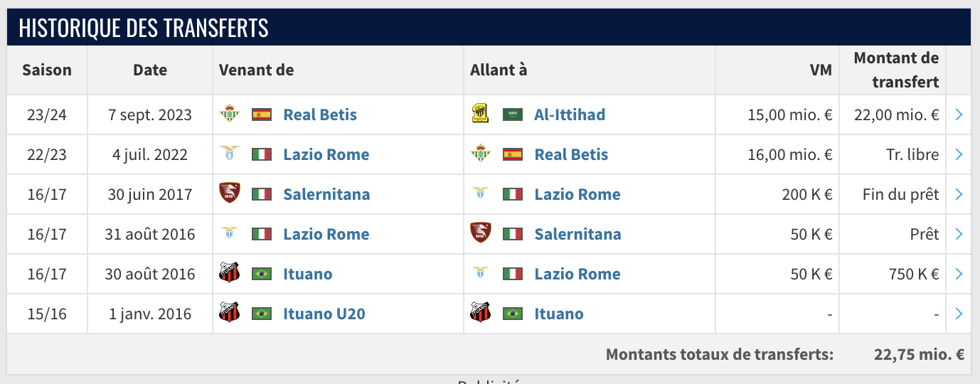The width and height of the screenshot is (980, 384).
Task: Click the 750 K € transfer fee
Action: click(914, 274)
